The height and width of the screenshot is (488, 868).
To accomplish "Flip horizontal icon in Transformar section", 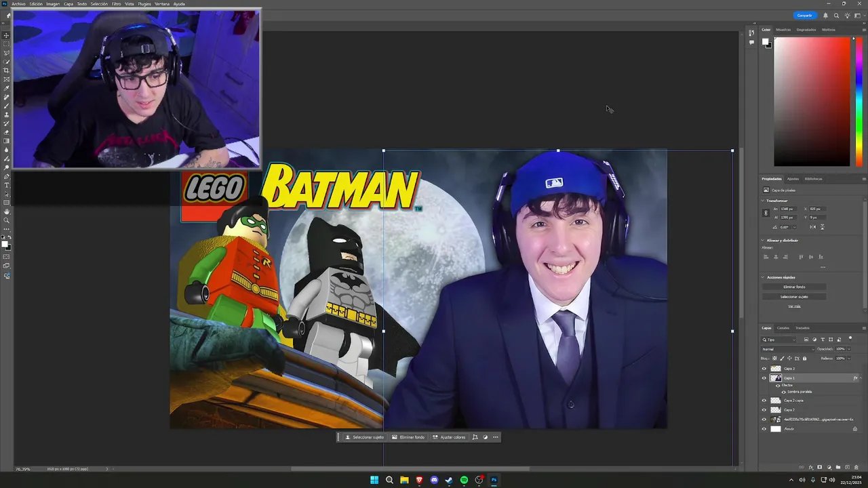I will click(x=813, y=227).
